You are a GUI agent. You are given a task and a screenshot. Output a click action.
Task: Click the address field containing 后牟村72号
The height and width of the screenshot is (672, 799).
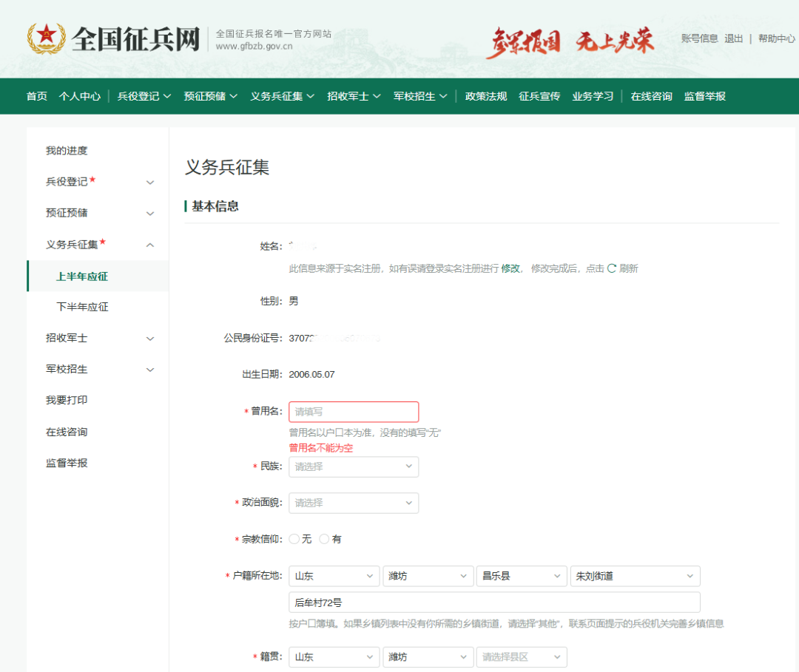tap(494, 602)
